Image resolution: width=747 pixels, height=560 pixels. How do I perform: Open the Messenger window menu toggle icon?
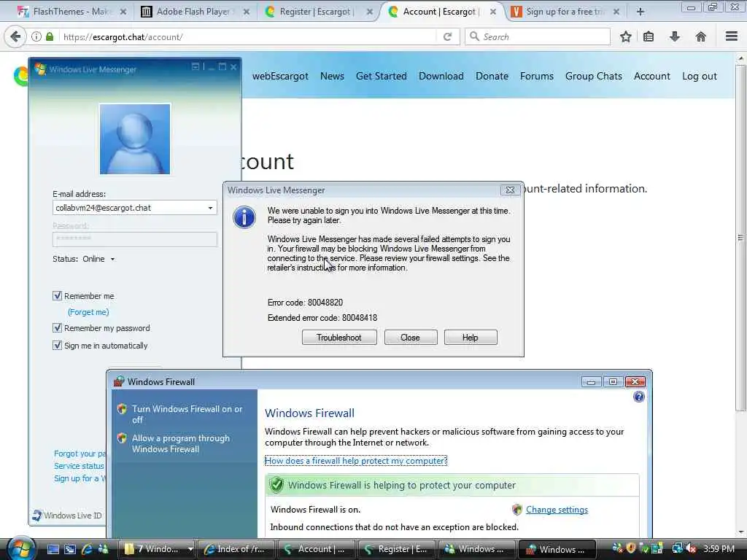(196, 67)
